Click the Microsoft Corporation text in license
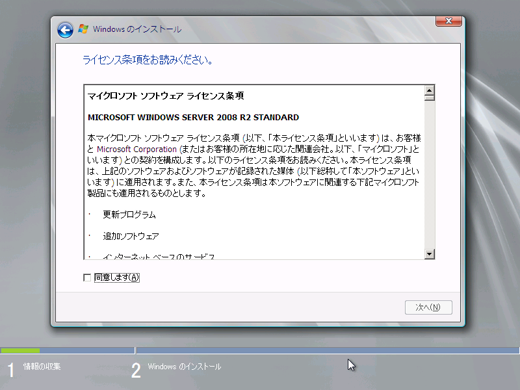The height and width of the screenshot is (390, 520). click(x=137, y=149)
